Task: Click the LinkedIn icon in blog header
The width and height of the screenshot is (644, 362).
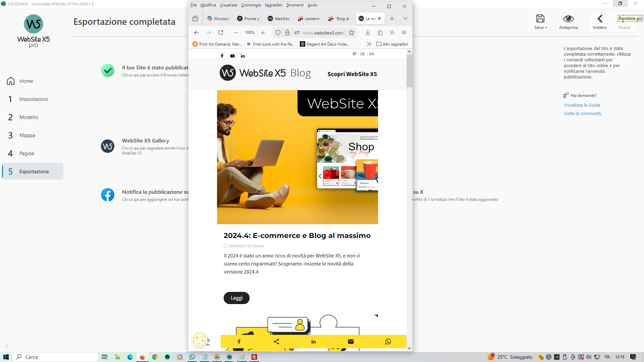Action: pyautogui.click(x=243, y=56)
